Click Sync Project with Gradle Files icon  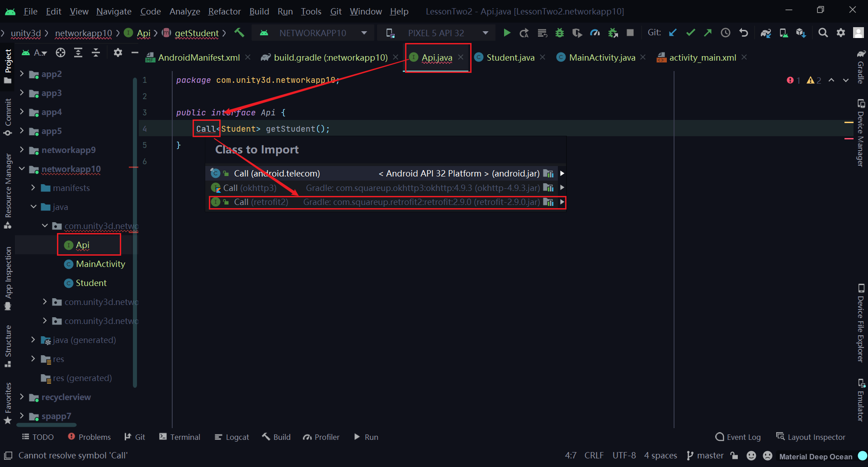(766, 33)
